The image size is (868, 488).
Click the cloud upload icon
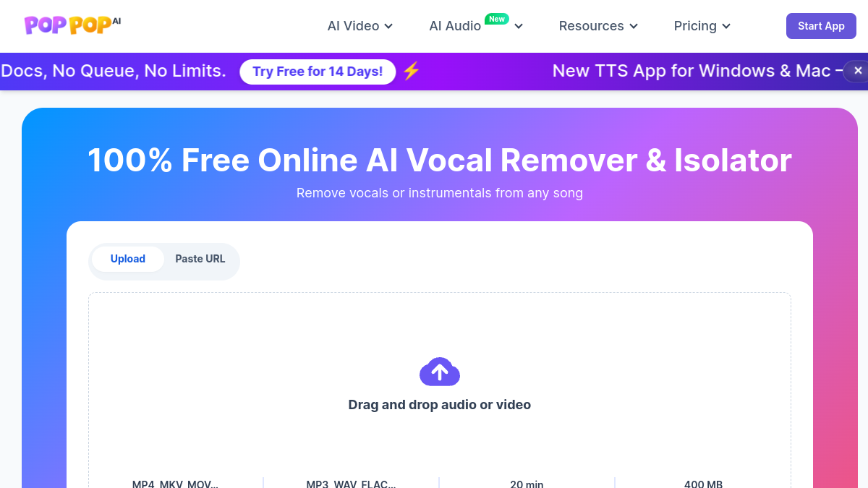point(440,372)
